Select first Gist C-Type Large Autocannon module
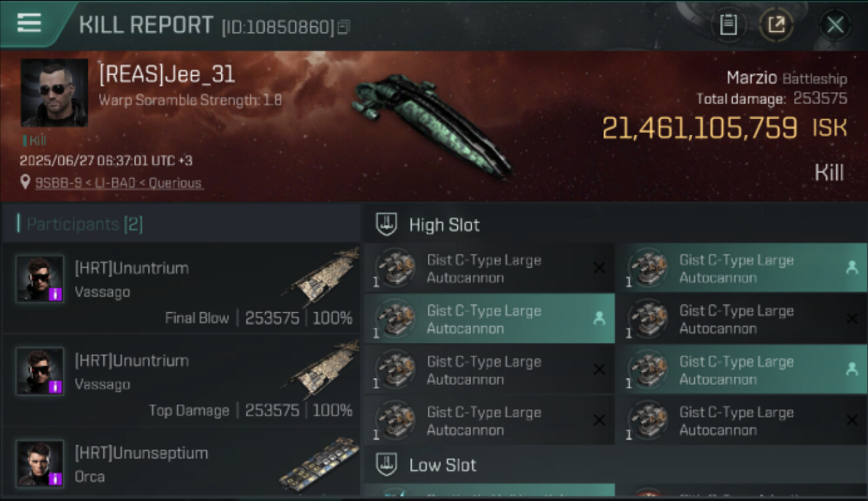Image resolution: width=868 pixels, height=501 pixels. point(489,269)
